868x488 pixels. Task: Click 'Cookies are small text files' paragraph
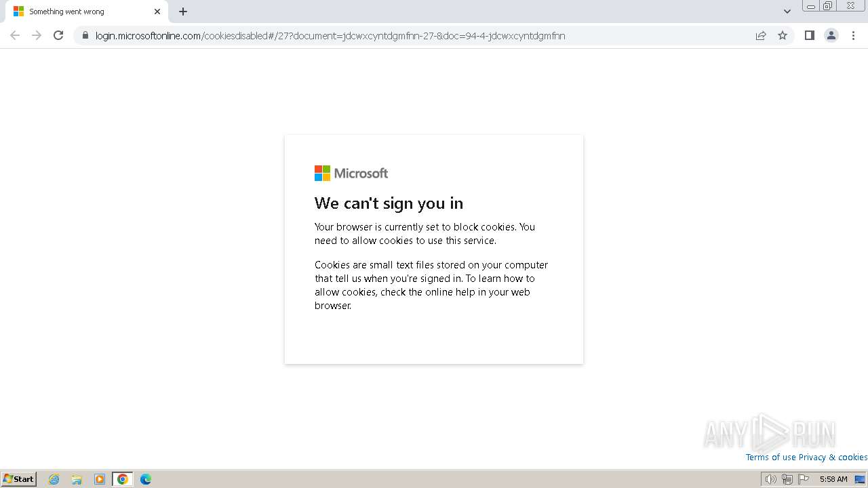click(431, 285)
